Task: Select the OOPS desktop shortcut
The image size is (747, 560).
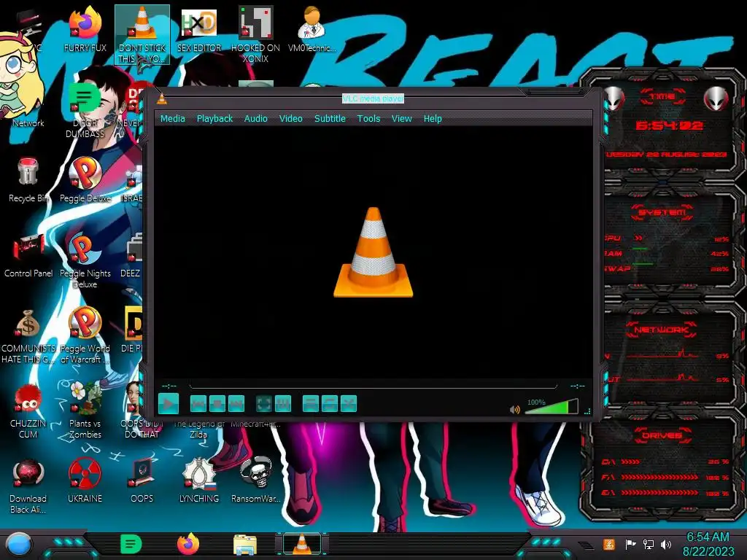Action: coord(142,481)
